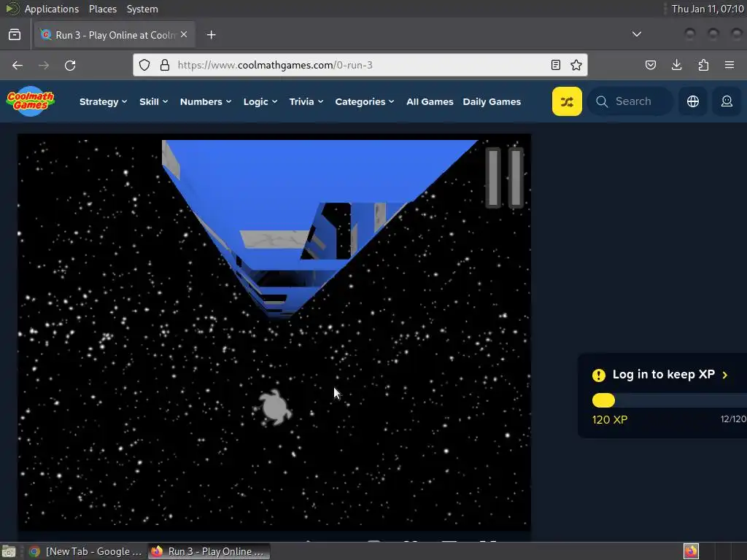Open Firefox extensions puzzle icon

click(x=703, y=65)
